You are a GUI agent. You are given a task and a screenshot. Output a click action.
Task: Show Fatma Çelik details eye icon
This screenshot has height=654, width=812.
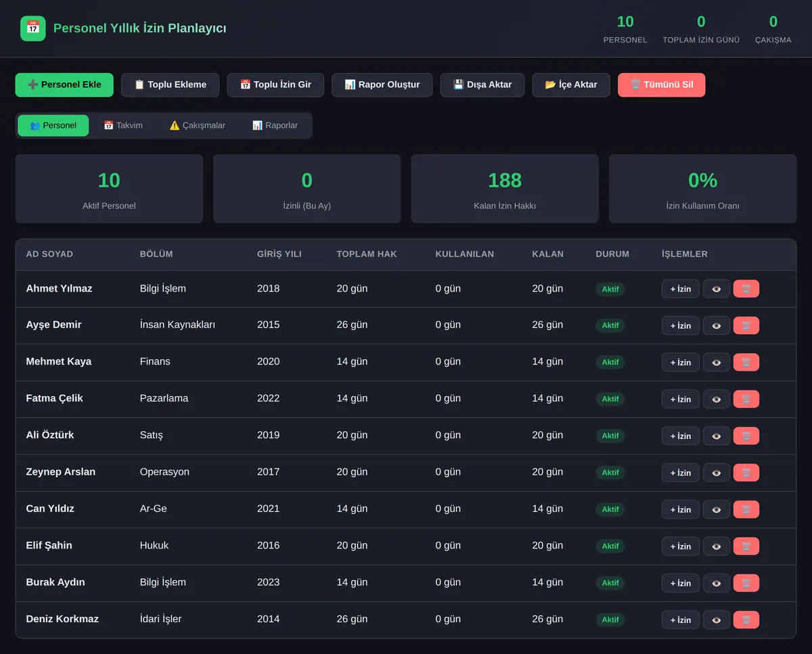(x=717, y=399)
